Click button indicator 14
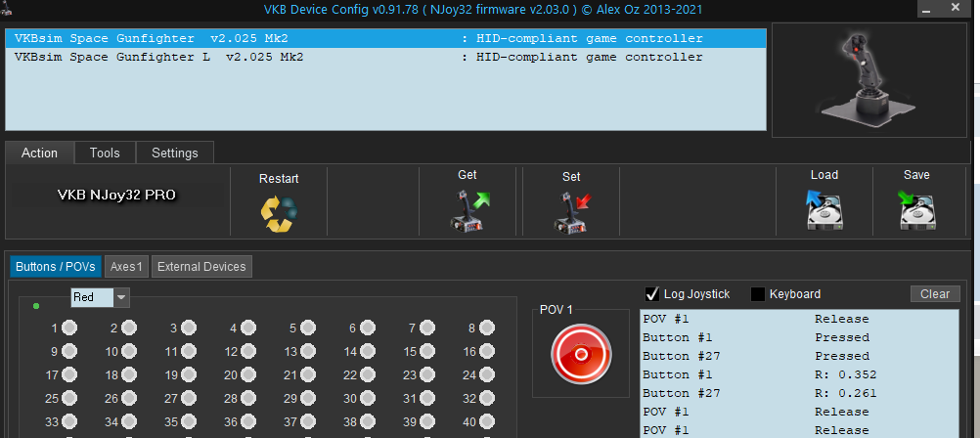980x438 pixels. point(368,351)
